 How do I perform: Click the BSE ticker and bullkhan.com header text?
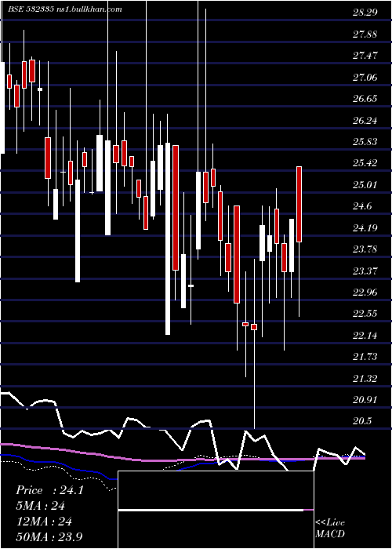pyautogui.click(x=65, y=9)
